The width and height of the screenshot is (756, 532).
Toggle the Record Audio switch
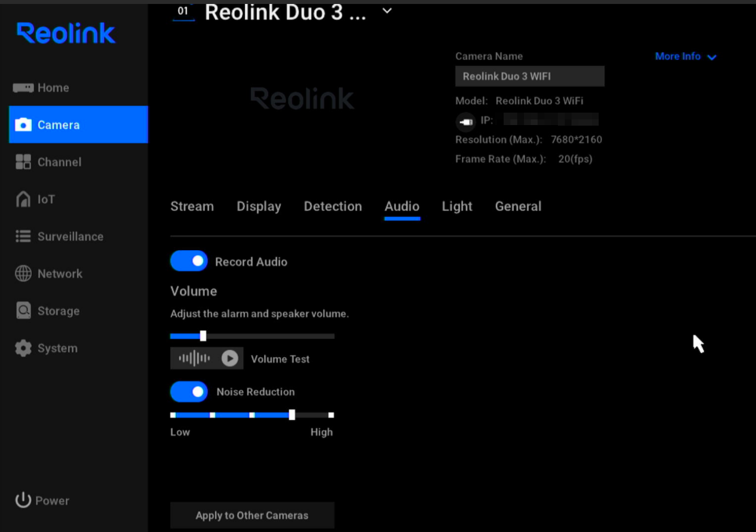point(189,261)
